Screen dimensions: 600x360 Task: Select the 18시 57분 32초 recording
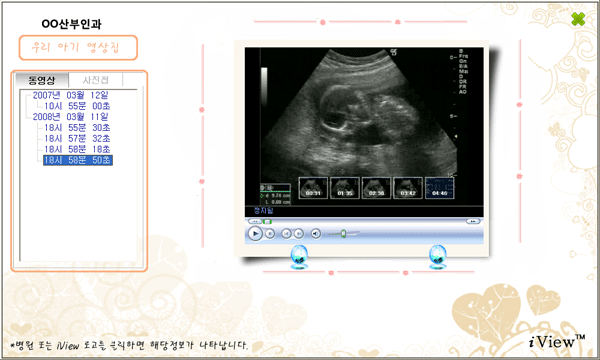point(77,138)
